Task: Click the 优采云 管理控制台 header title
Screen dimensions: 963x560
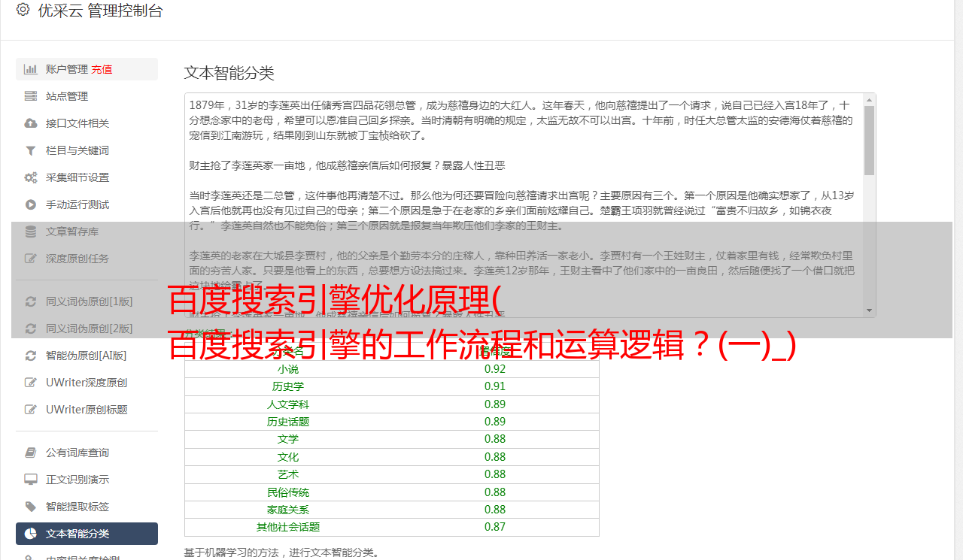Action: tap(100, 11)
